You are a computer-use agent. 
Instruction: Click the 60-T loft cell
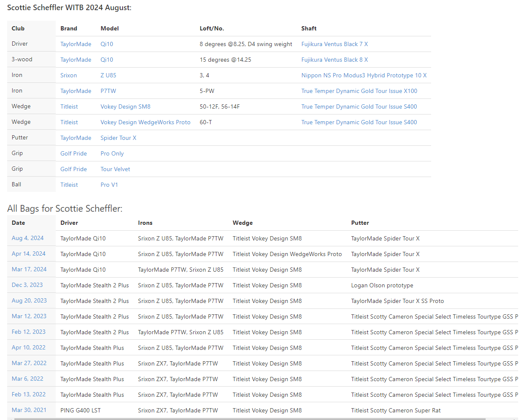point(206,122)
